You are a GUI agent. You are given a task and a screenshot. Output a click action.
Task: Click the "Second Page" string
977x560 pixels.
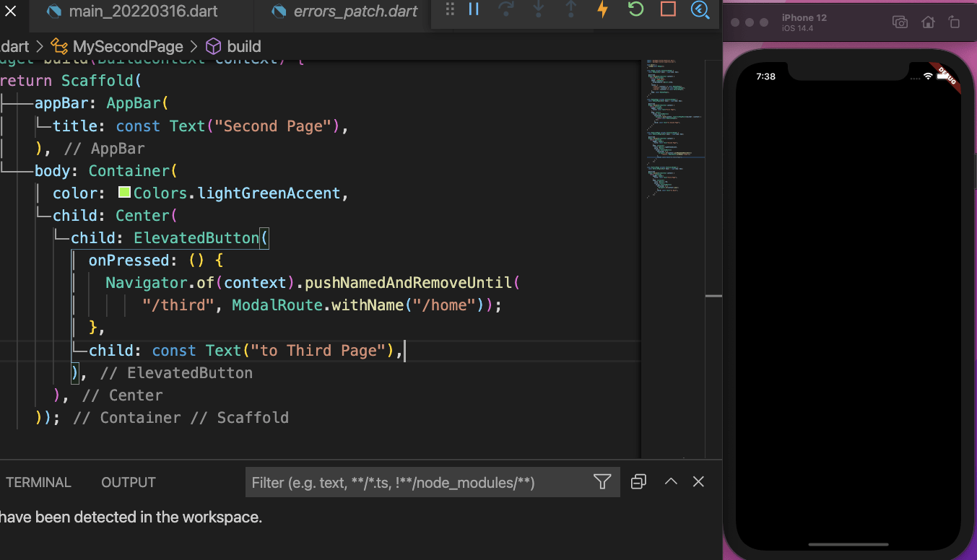(x=273, y=126)
